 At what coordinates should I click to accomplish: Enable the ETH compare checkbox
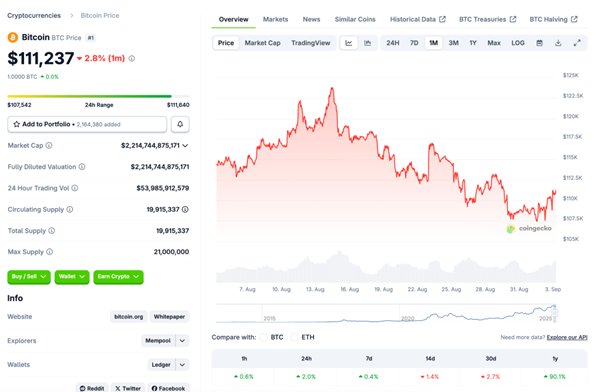click(294, 337)
